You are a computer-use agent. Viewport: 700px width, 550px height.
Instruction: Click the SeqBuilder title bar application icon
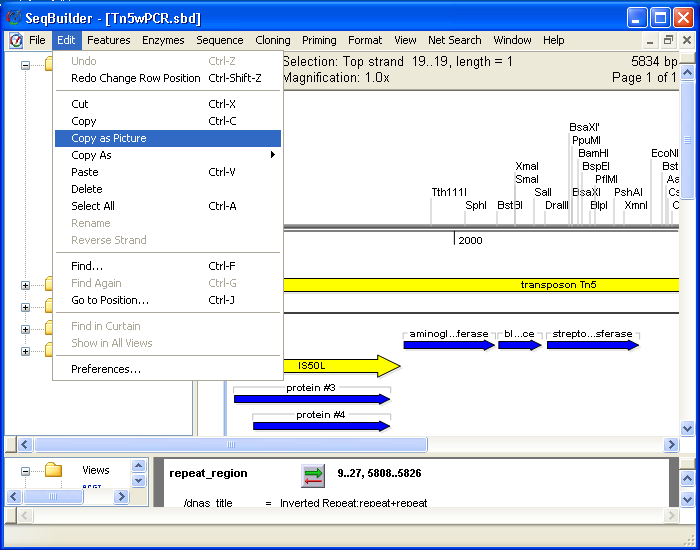tap(14, 18)
